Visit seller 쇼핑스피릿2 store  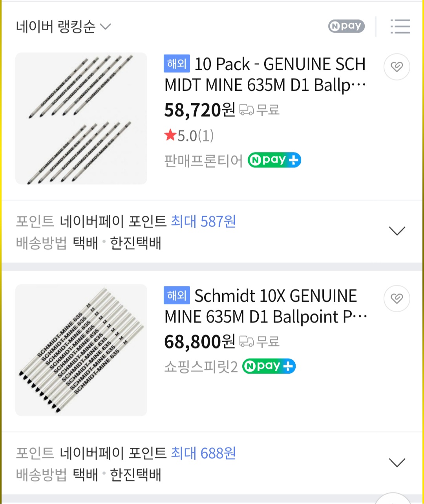pyautogui.click(x=201, y=367)
